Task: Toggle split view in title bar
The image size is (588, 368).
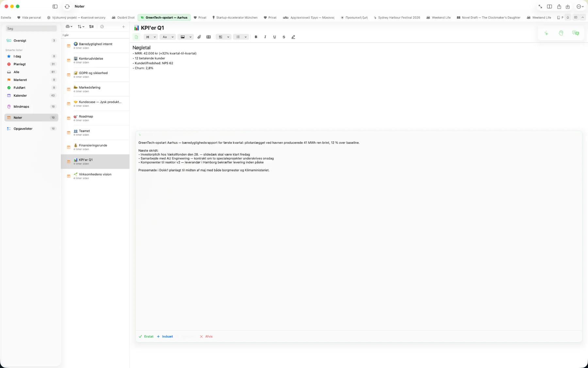Action: pyautogui.click(x=549, y=7)
